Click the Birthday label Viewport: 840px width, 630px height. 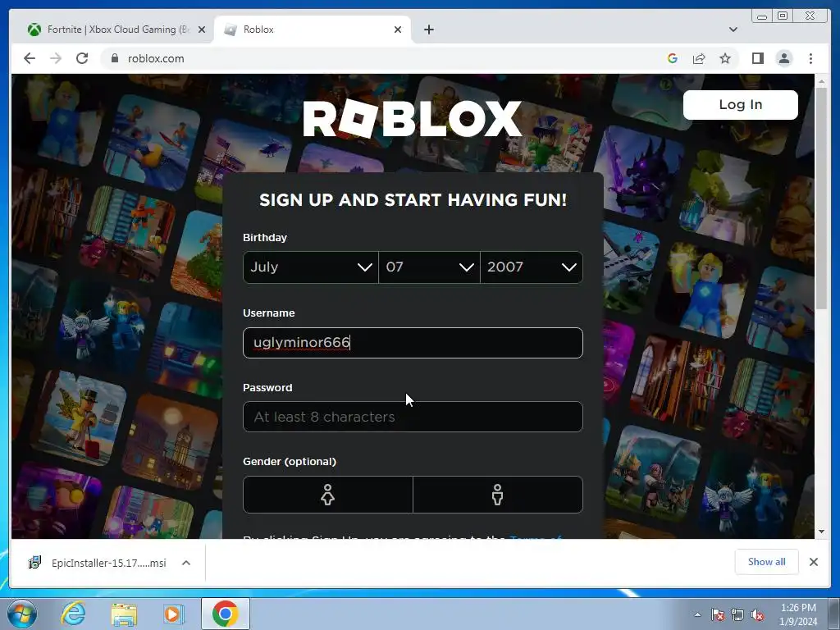tap(265, 237)
